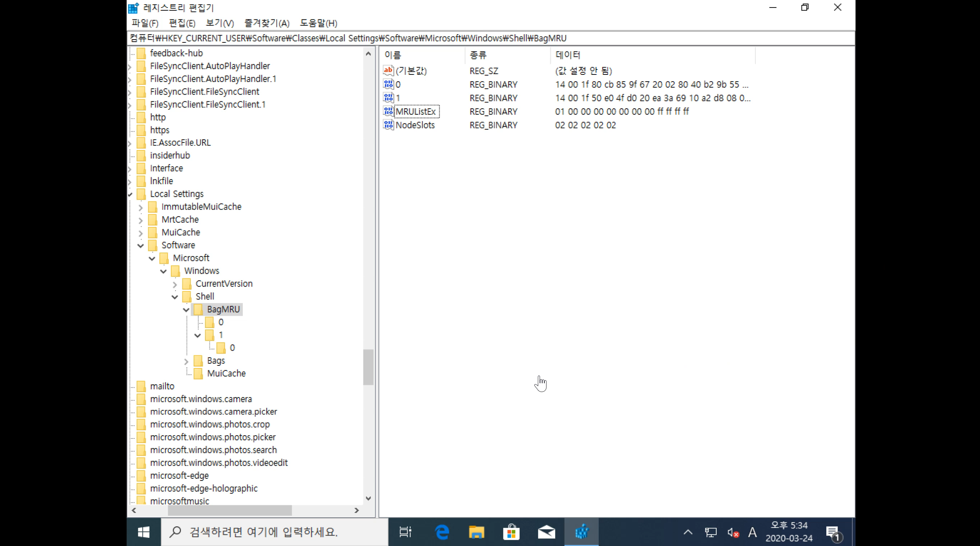Viewport: 980px width, 546px height.
Task: Open Microsoft Store from the taskbar
Action: click(x=511, y=532)
